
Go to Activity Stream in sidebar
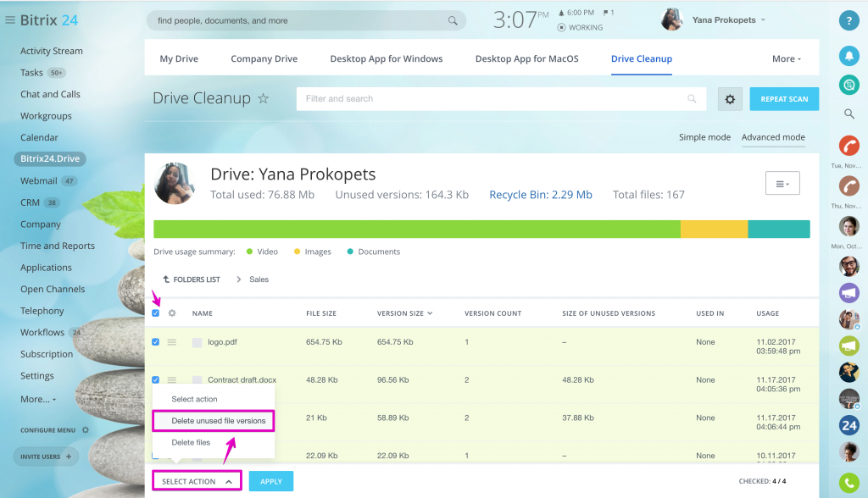pos(52,51)
